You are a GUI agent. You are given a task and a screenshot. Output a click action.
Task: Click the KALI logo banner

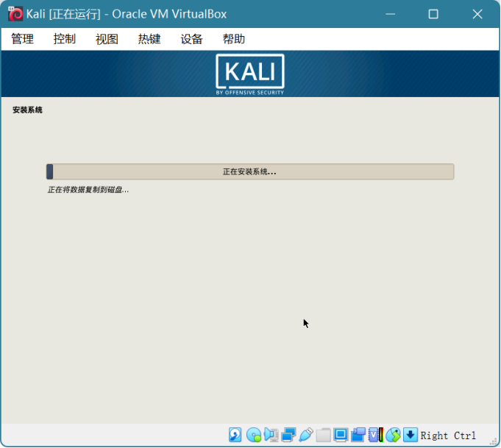click(250, 74)
